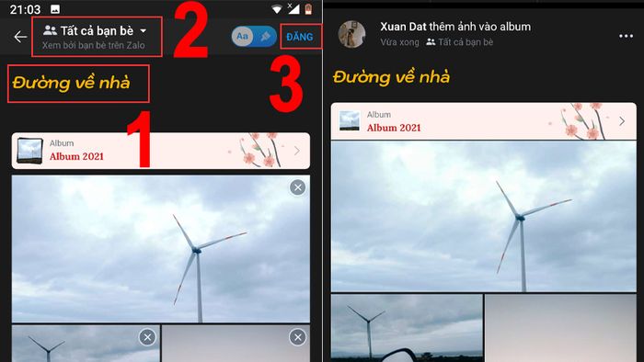This screenshot has height=362, width=644.
Task: Tap the ĐĂNG post button
Action: click(x=300, y=37)
